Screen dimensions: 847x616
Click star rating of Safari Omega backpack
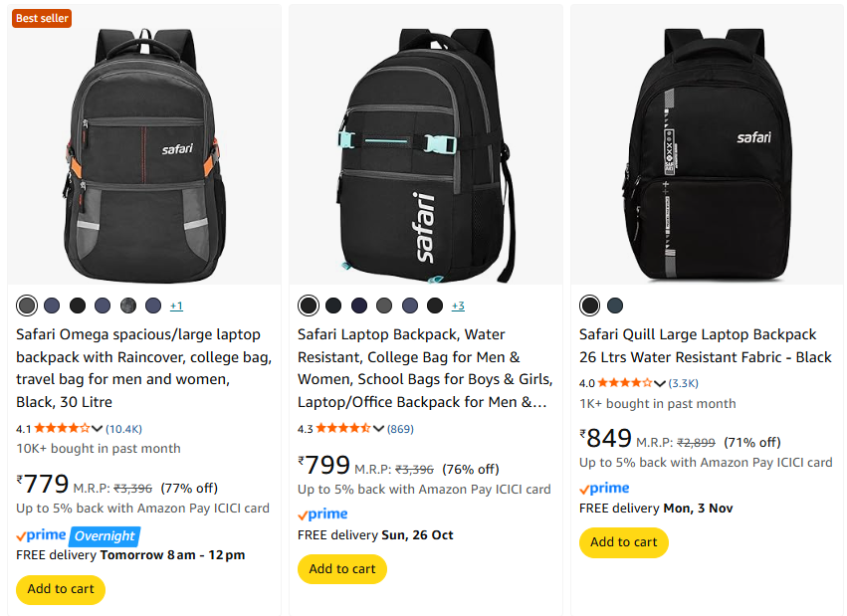62,429
